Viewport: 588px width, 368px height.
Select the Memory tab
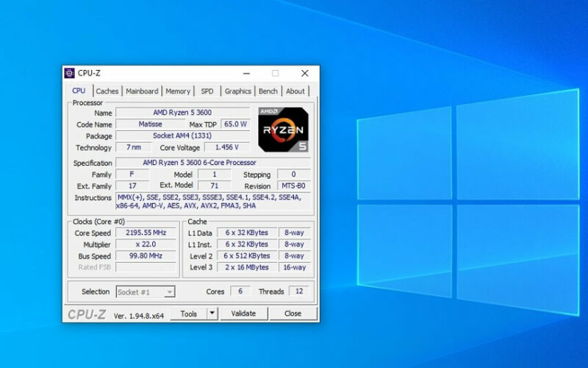pos(178,91)
